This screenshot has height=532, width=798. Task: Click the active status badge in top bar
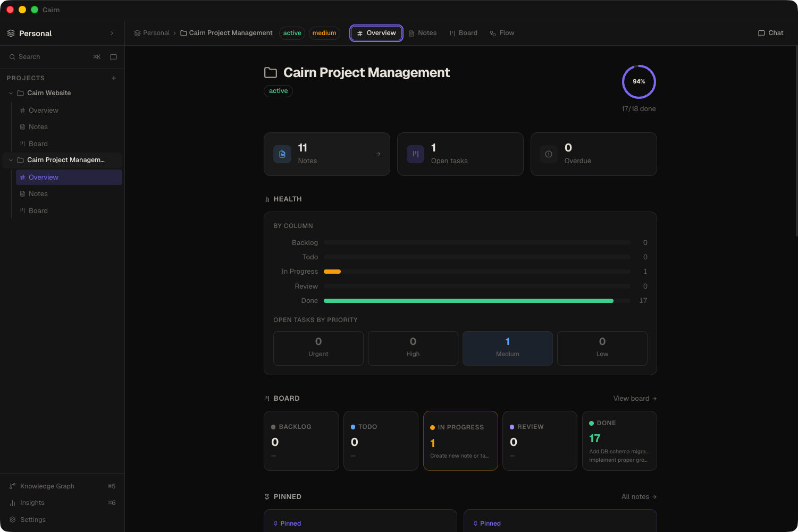(292, 33)
